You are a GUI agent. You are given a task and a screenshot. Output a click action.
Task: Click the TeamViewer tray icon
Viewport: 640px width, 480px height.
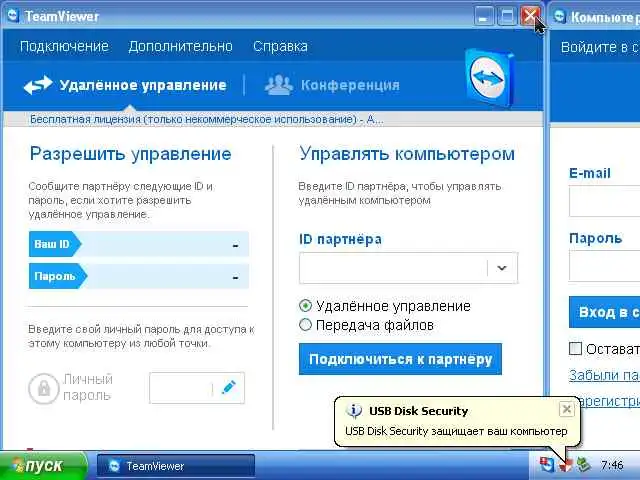[547, 465]
